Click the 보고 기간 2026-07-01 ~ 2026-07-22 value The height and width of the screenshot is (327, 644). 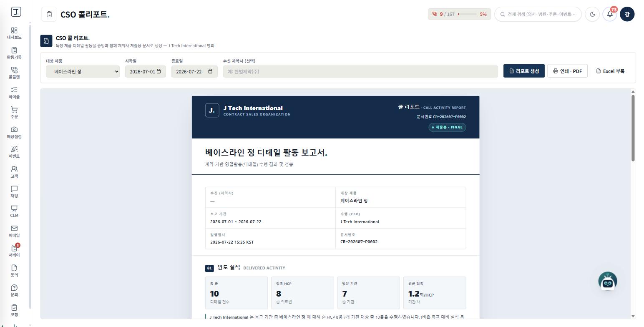coord(236,221)
